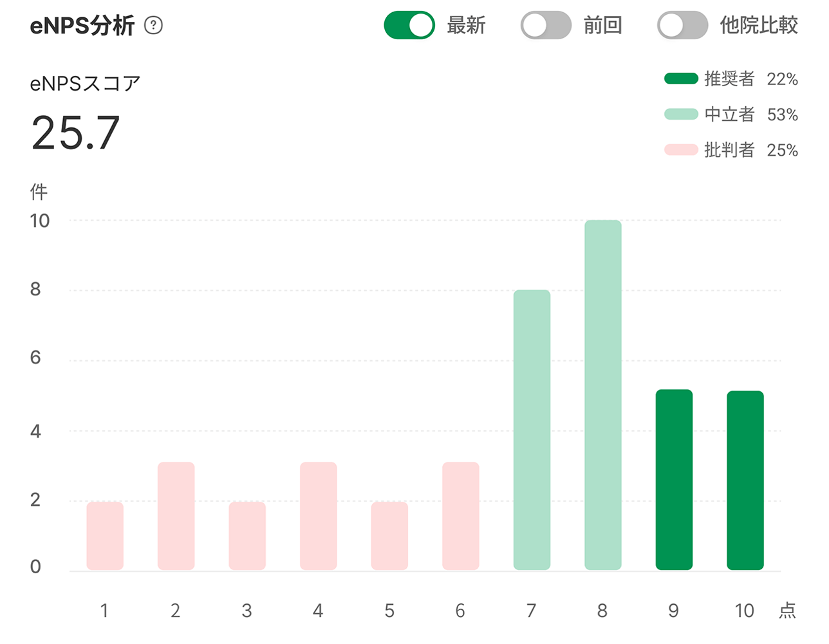Viewport: 829px width, 644px height.
Task: Click the light green bar for score 7
Action: [532, 430]
